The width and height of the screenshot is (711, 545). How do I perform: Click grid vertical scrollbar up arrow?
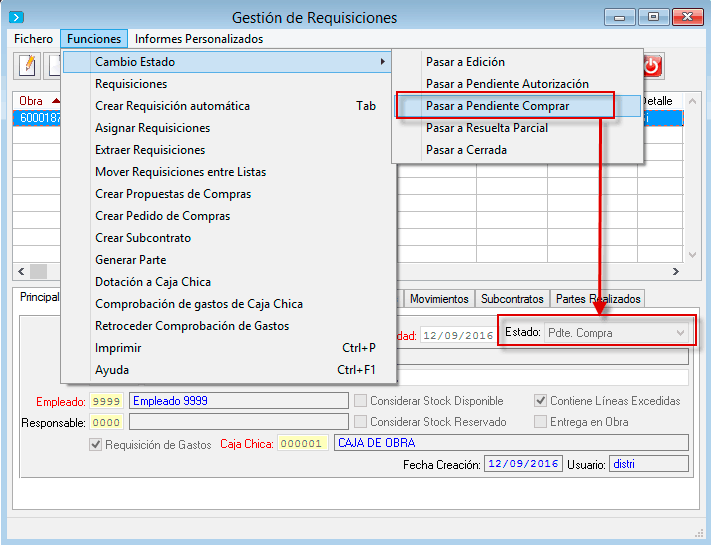(692, 101)
